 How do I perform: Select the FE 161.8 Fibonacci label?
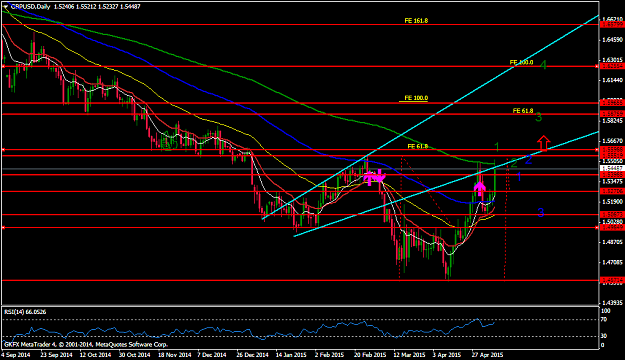coord(416,20)
